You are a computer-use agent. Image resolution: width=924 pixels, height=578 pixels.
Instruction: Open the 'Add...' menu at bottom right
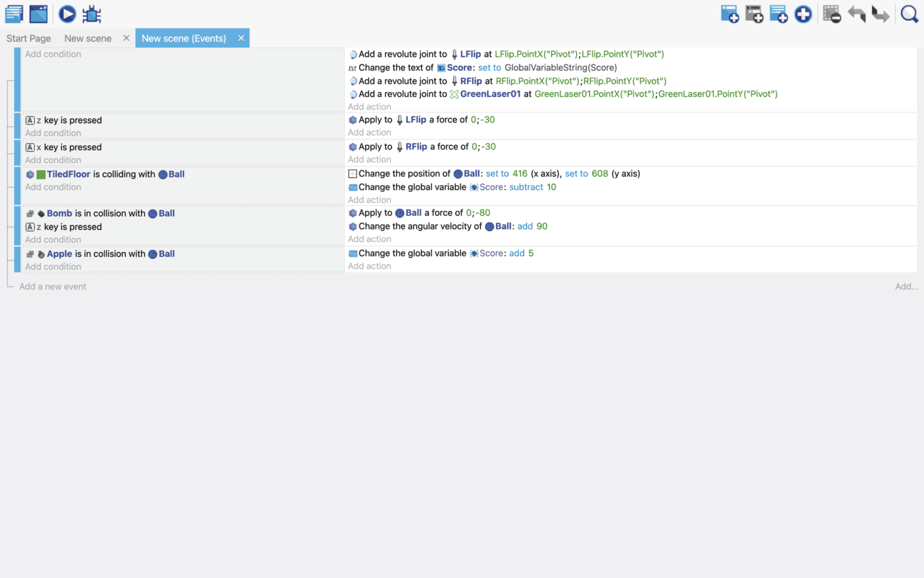coord(906,287)
